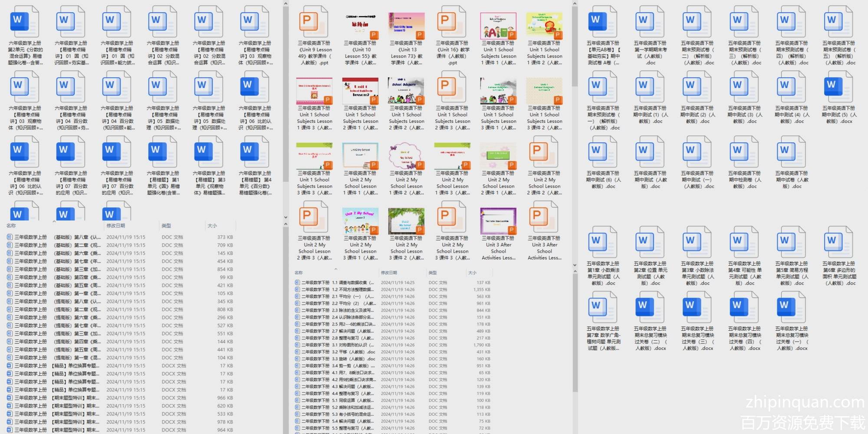Click scroll-up arrow beside 六年级数学上册 icons
Image resolution: width=868 pixels, height=434 pixels.
coord(286,4)
